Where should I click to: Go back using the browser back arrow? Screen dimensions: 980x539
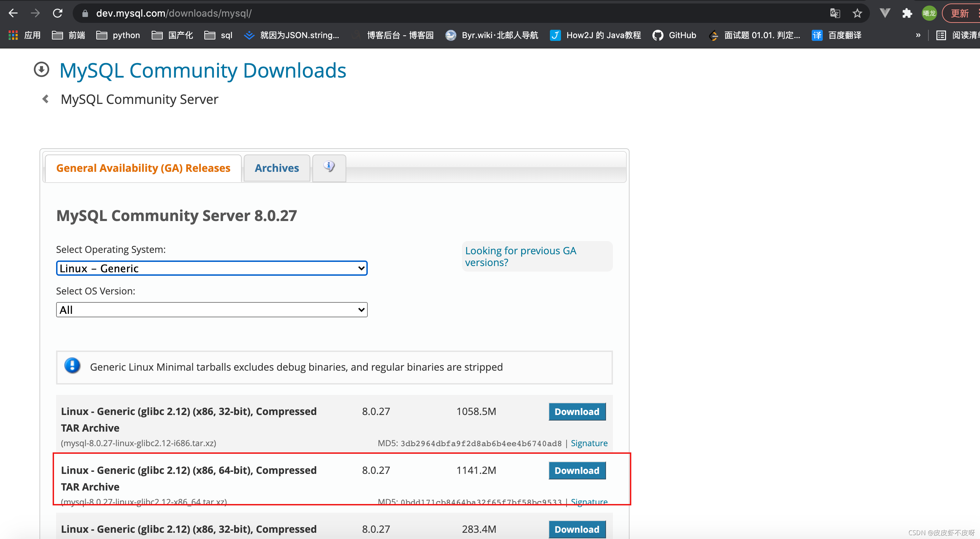13,13
